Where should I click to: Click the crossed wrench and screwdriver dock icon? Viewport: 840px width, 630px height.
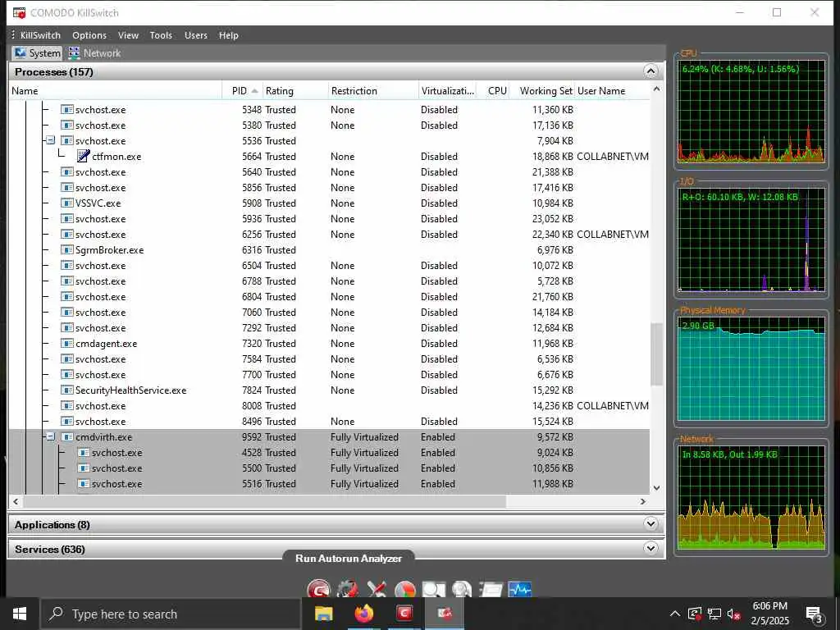pos(377,589)
